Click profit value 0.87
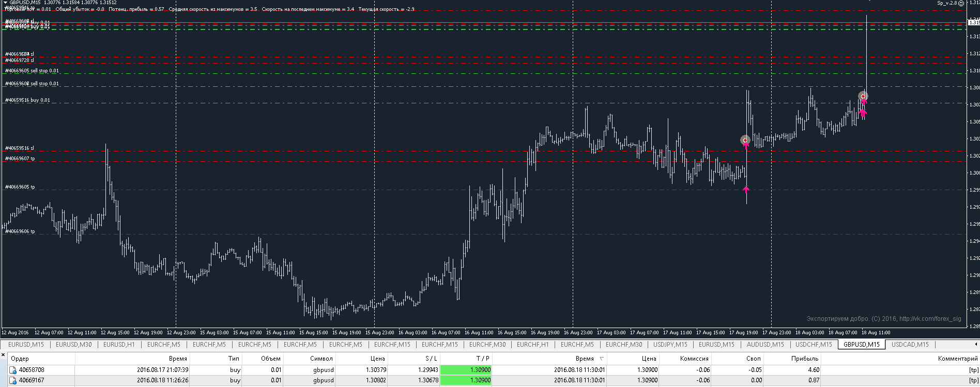Image resolution: width=980 pixels, height=387 pixels. (x=814, y=380)
